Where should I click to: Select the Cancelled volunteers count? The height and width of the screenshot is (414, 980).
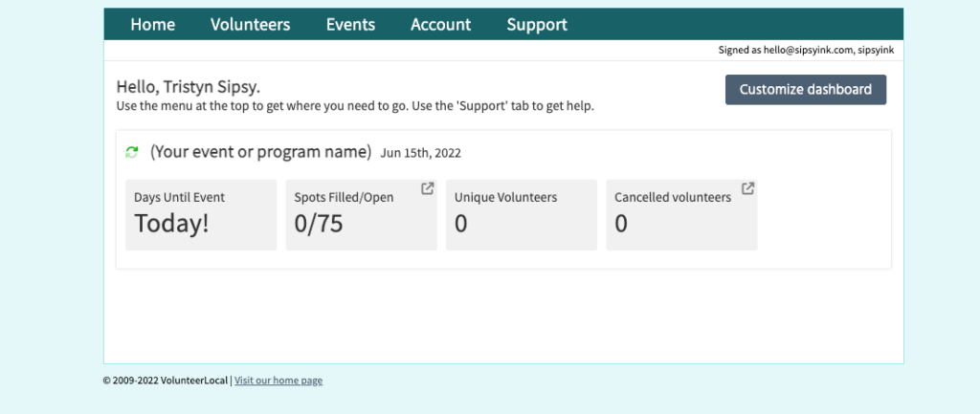pyautogui.click(x=620, y=223)
